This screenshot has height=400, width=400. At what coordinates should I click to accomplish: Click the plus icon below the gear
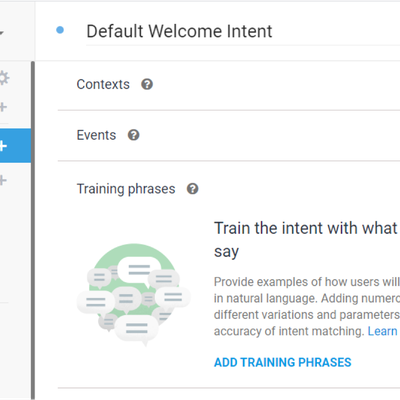tap(3, 107)
